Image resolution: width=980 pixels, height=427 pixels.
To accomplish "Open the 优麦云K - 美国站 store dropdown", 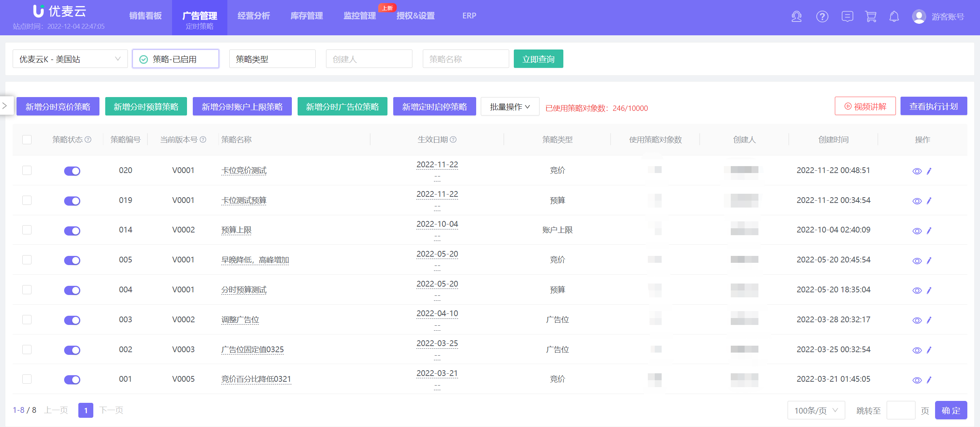I will point(70,59).
